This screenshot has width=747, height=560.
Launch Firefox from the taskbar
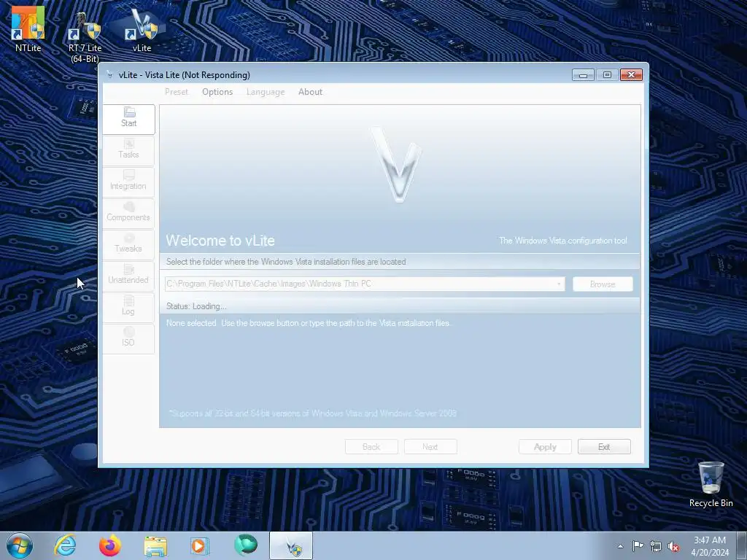(x=110, y=545)
